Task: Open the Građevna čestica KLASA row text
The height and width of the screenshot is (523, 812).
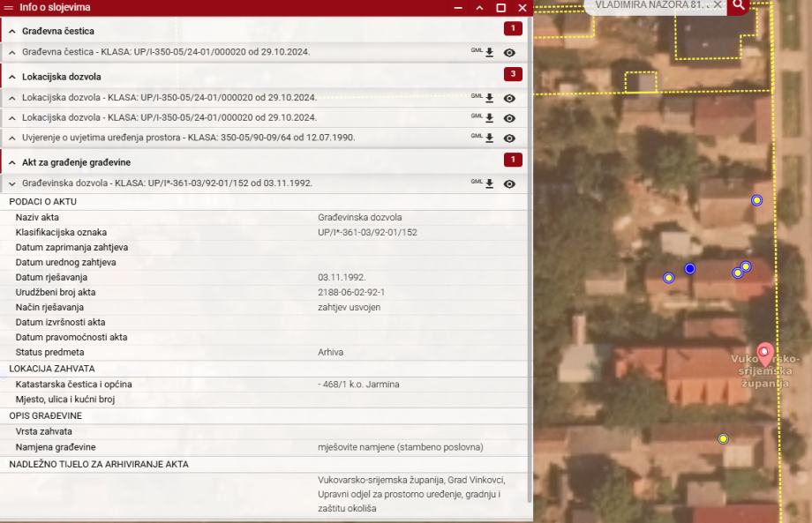Action: click(166, 52)
